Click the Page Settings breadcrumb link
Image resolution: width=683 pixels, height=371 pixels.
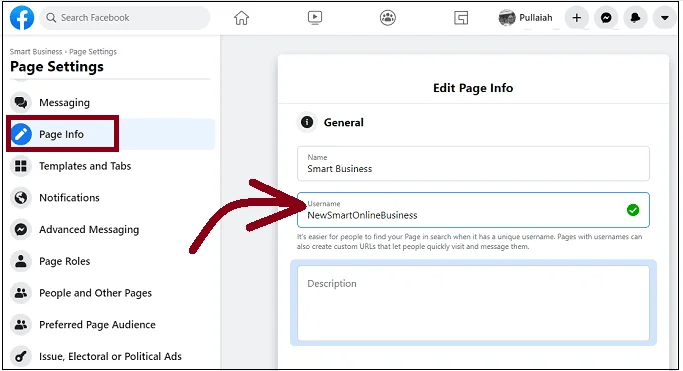(93, 51)
